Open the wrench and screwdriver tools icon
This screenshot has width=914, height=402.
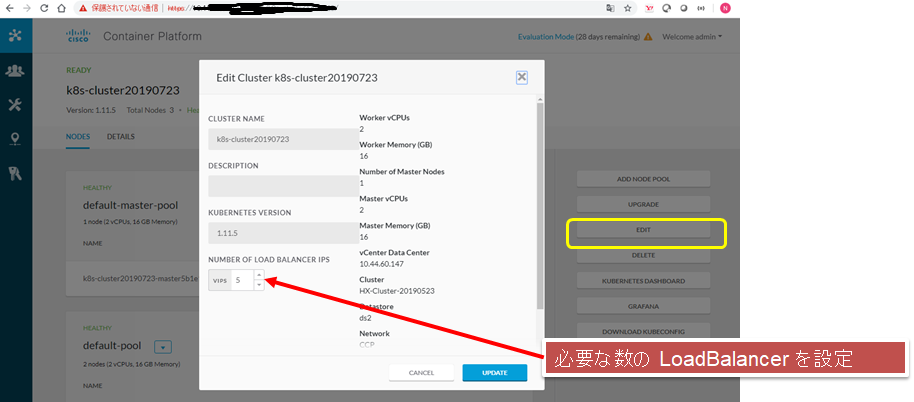click(15, 105)
